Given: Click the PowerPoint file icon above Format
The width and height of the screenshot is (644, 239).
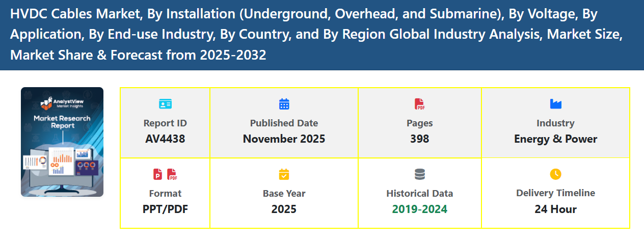Looking at the screenshot, I should (x=158, y=174).
